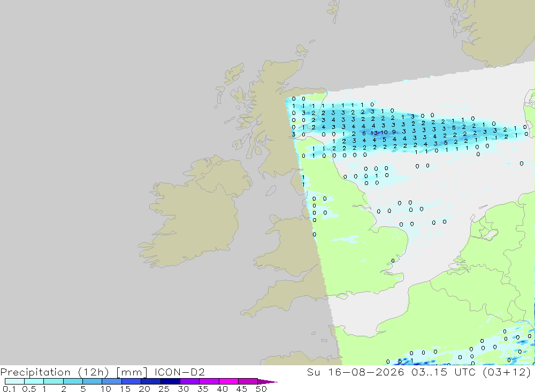Click the '20' legend scale label

click(144, 389)
